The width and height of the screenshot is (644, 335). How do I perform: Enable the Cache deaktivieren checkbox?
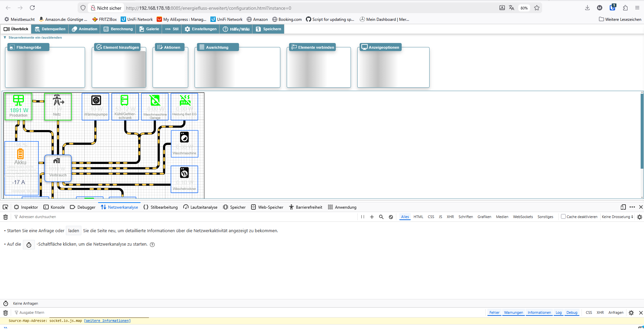(x=563, y=217)
